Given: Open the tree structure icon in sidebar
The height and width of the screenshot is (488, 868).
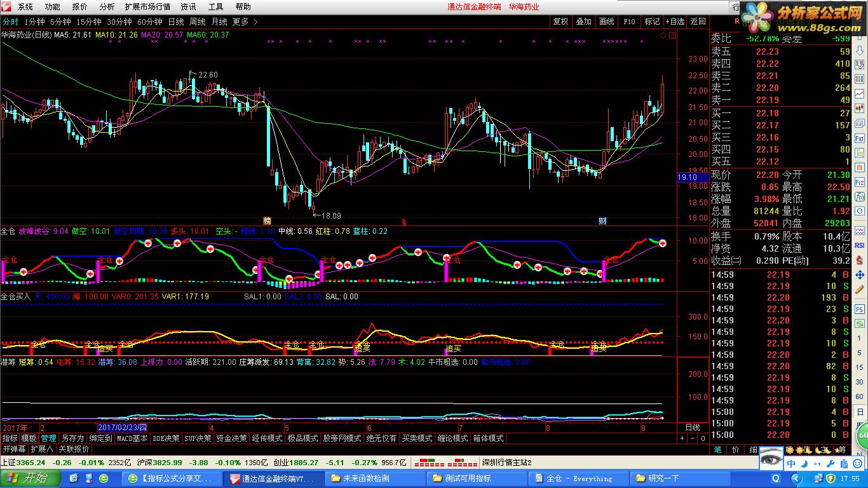Looking at the screenshot, I should point(860,153).
